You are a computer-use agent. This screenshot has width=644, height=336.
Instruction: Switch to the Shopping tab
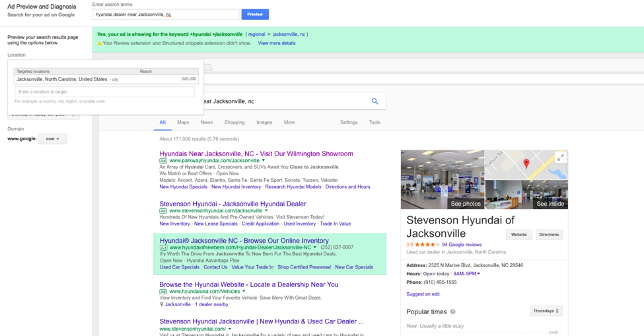pos(234,122)
